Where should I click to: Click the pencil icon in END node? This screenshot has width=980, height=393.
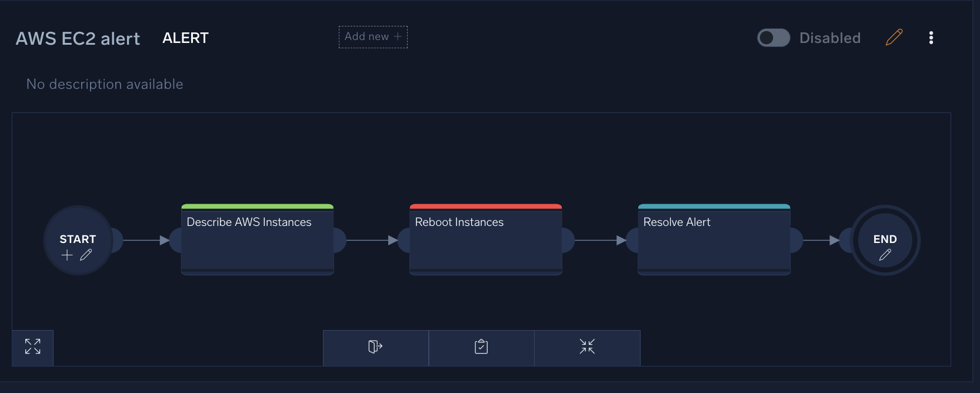[885, 255]
